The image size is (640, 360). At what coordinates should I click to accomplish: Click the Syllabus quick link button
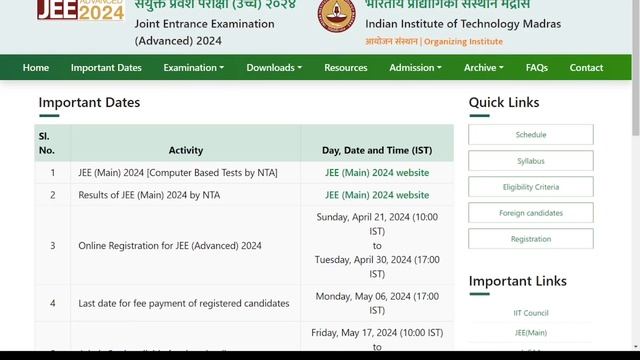coord(531,161)
